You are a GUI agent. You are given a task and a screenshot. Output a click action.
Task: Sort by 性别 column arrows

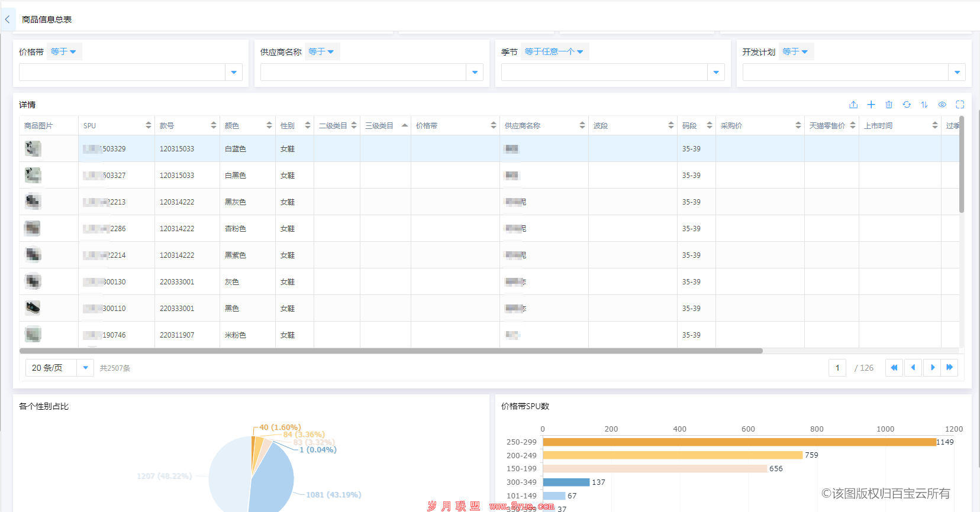[x=308, y=125]
